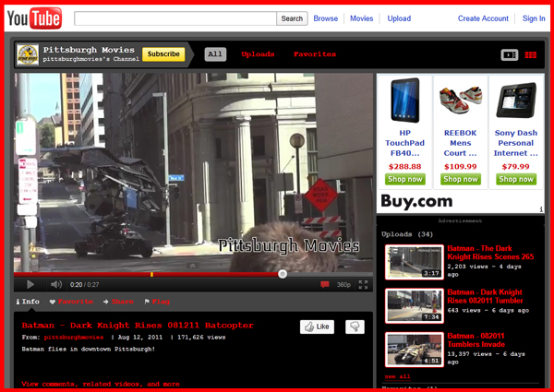Enter fullscreen mode

tap(363, 284)
